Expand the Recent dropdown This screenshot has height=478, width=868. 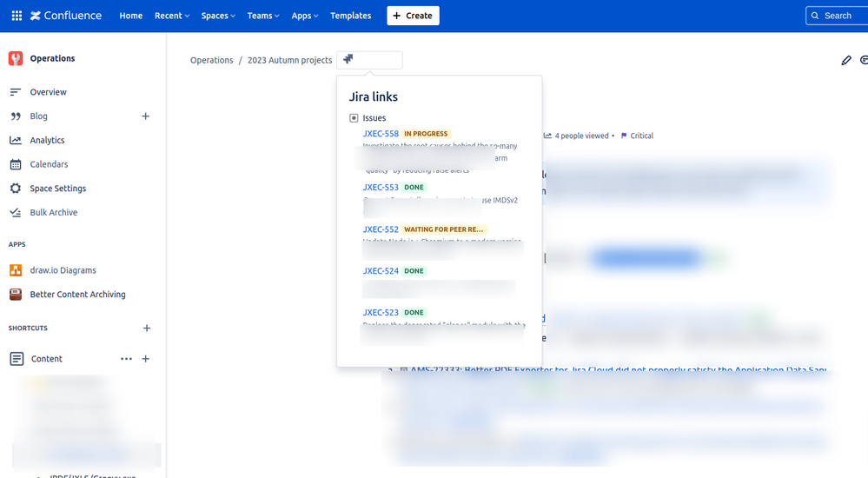click(x=172, y=16)
